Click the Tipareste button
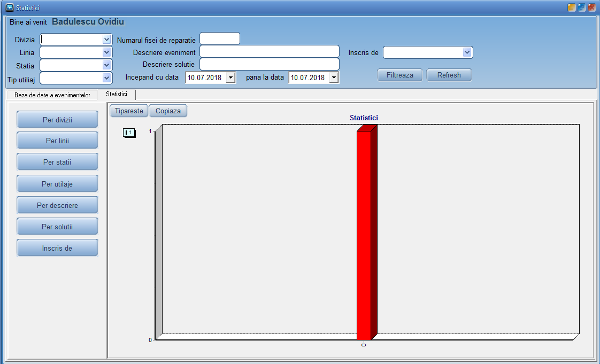The height and width of the screenshot is (364, 600). [129, 111]
